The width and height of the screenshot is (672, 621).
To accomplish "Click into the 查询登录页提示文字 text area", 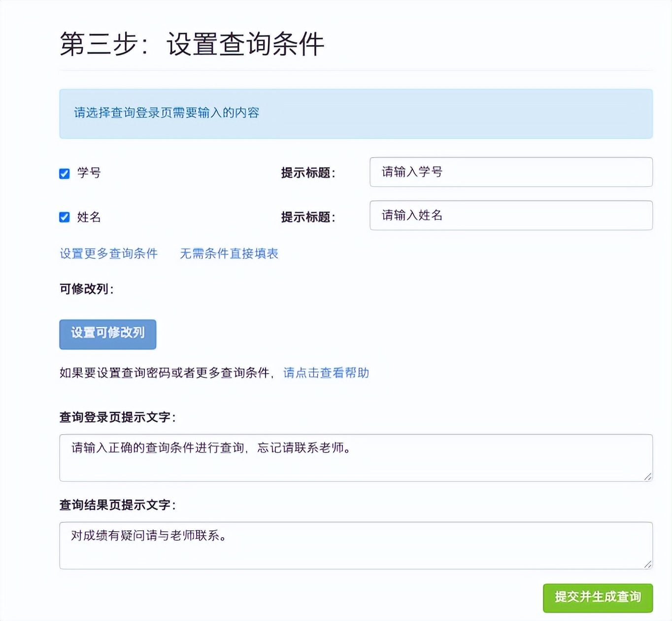I will 356,458.
